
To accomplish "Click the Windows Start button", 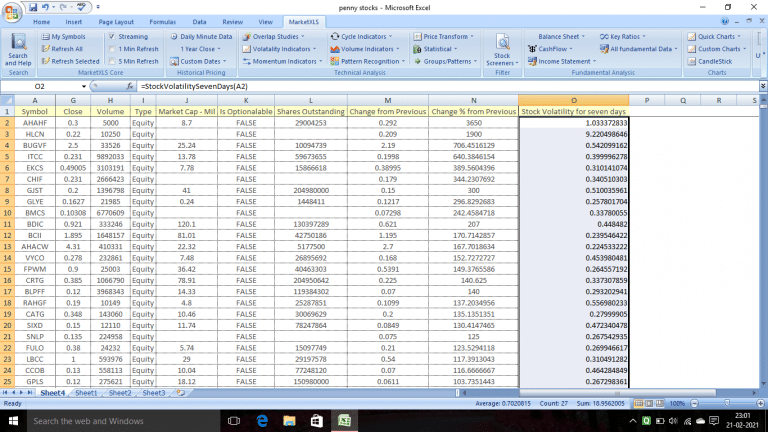I will point(13,421).
